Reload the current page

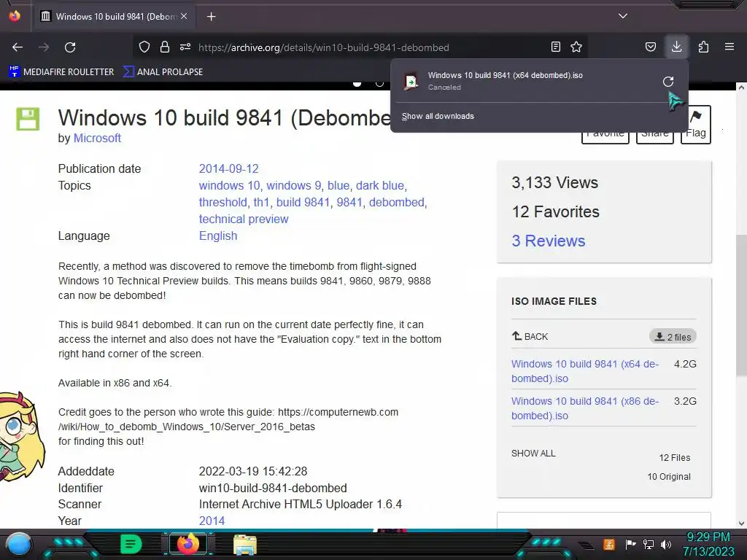pyautogui.click(x=70, y=47)
